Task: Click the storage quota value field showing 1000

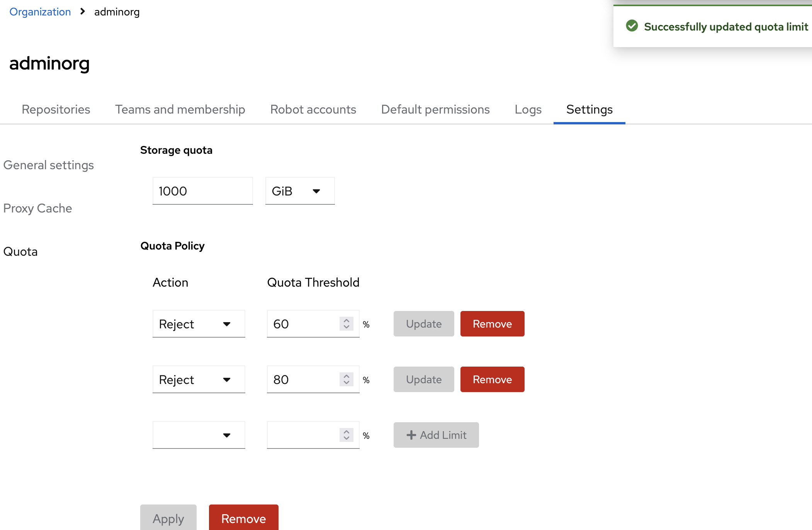Action: click(x=202, y=191)
